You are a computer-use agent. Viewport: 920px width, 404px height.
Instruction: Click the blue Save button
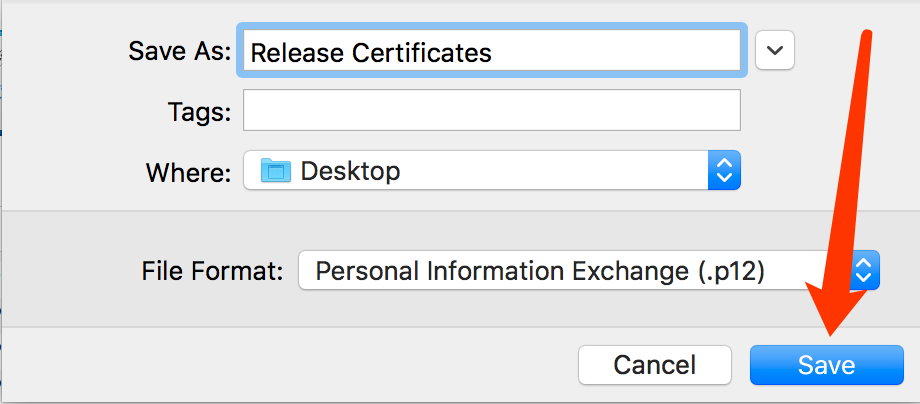pos(826,365)
